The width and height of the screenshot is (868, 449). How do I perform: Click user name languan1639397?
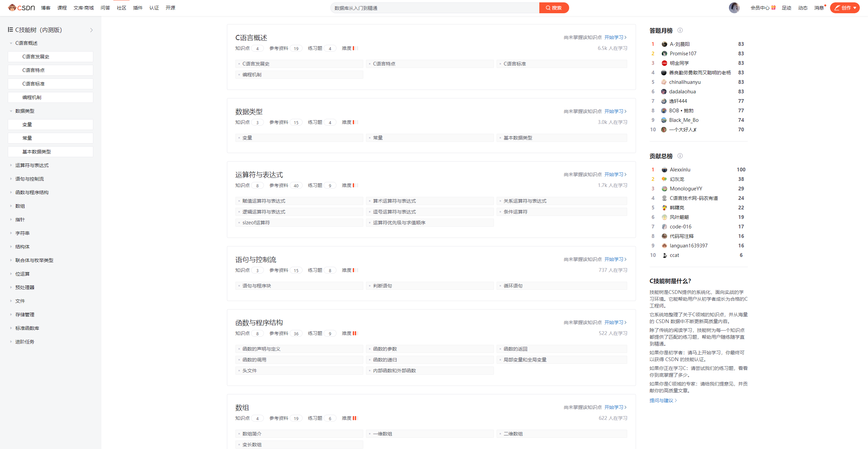689,246
